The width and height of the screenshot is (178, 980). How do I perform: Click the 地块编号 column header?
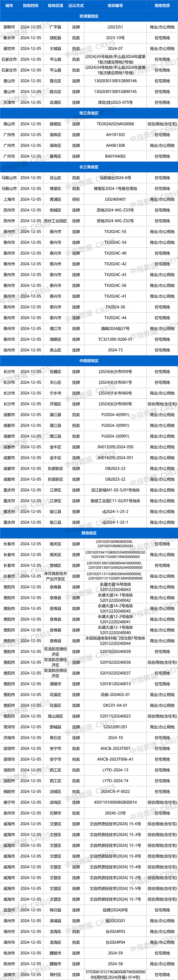pyautogui.click(x=115, y=6)
